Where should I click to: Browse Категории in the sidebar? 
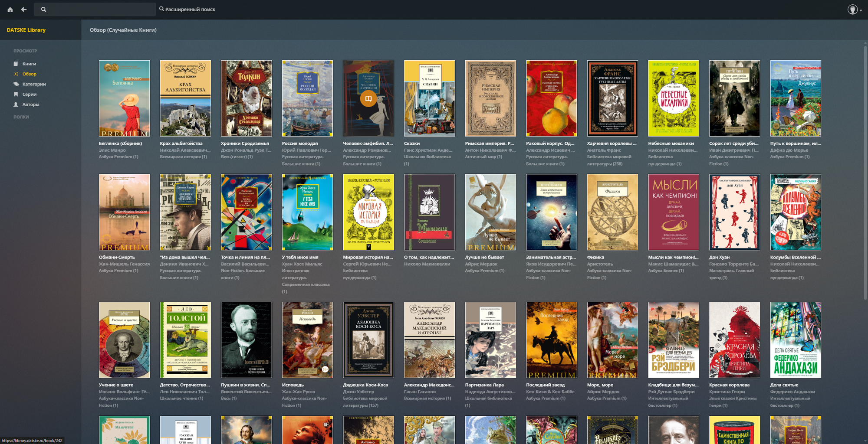tap(34, 84)
